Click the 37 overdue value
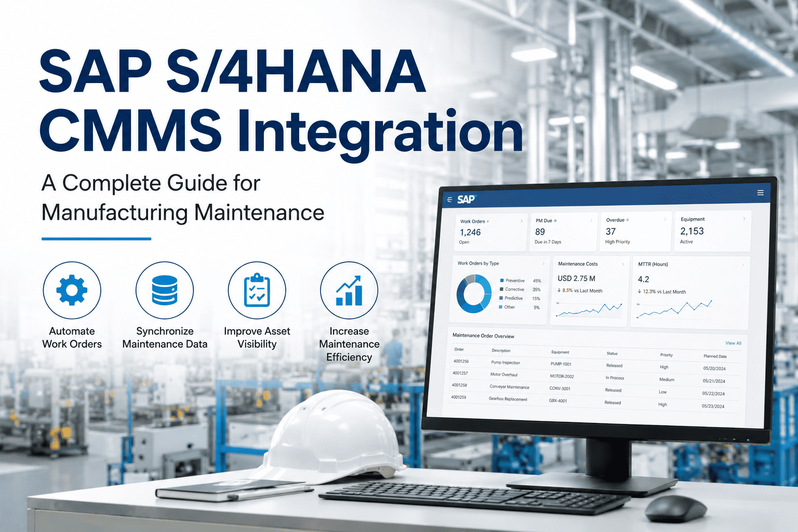This screenshot has width=798, height=532. pos(610,231)
